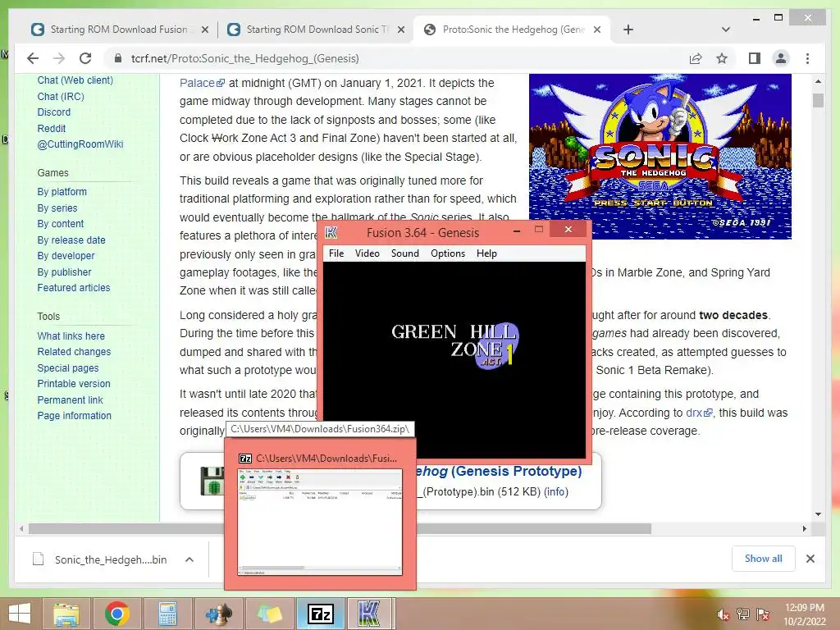Browse games By release date
Screen dimensions: 840x630
click(x=71, y=240)
